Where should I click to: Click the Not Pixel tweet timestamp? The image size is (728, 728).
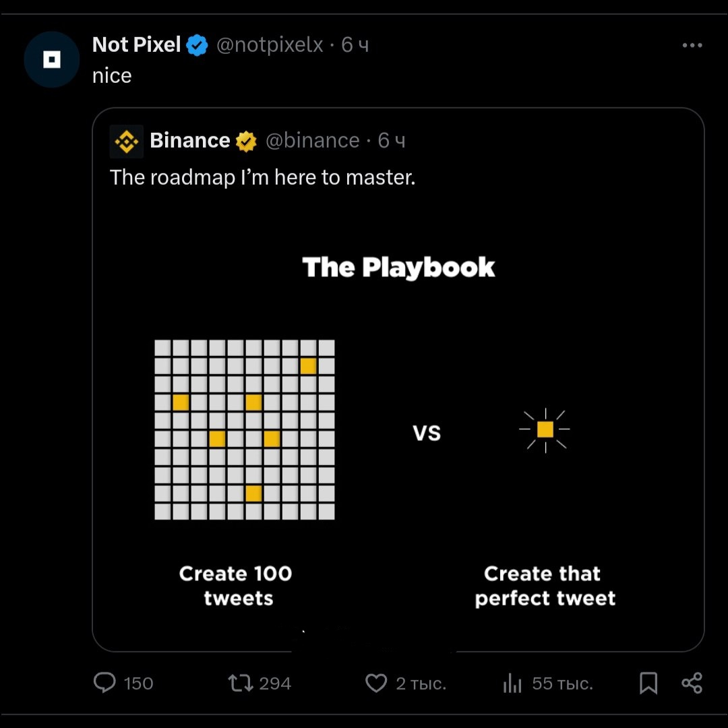355,45
